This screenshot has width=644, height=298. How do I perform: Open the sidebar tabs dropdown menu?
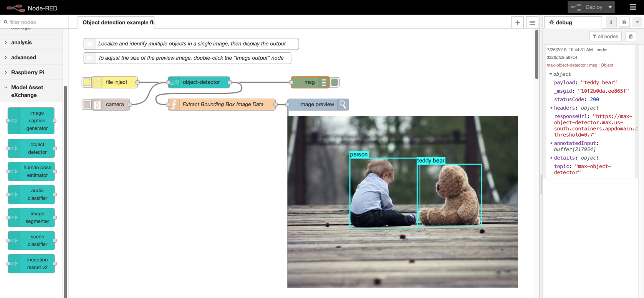(637, 22)
